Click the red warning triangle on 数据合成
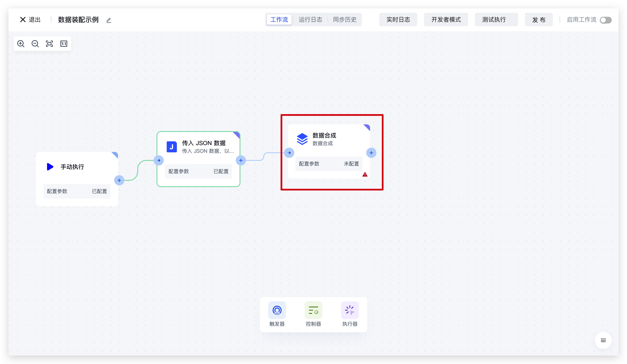This screenshot has height=364, width=627. pyautogui.click(x=365, y=174)
